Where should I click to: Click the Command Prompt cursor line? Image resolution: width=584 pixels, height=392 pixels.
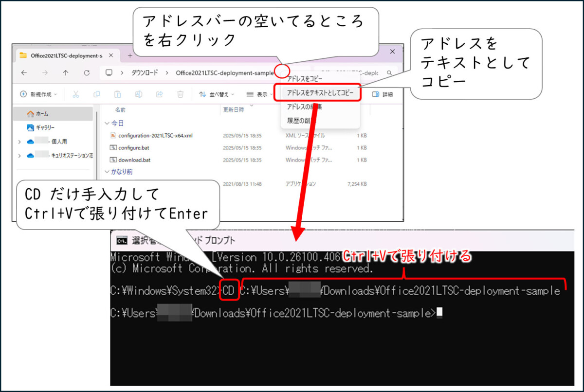coord(277,314)
